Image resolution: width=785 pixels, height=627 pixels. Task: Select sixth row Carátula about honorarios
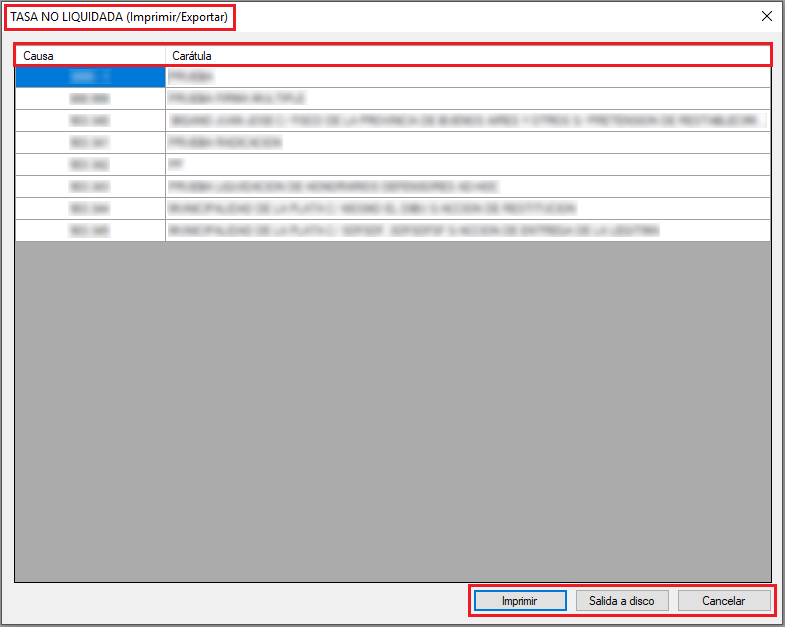pos(467,186)
